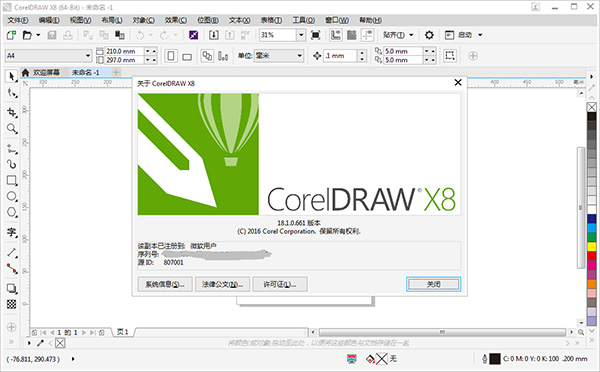The height and width of the screenshot is (372, 600).
Task: Expand coordinates status flyout arrow
Action: coord(73,359)
